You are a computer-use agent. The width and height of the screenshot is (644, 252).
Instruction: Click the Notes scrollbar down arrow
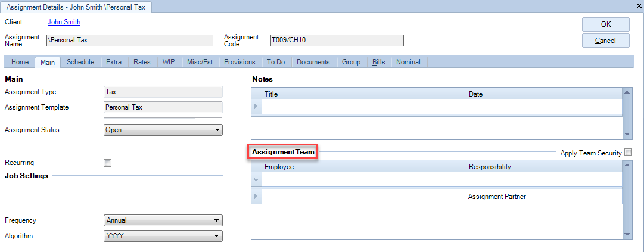coord(627,135)
